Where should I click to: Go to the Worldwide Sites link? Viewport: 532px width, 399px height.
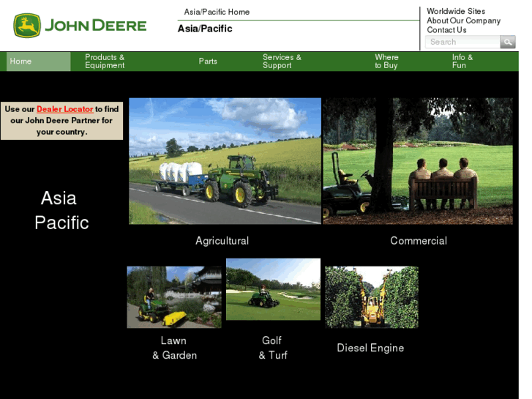tap(456, 11)
